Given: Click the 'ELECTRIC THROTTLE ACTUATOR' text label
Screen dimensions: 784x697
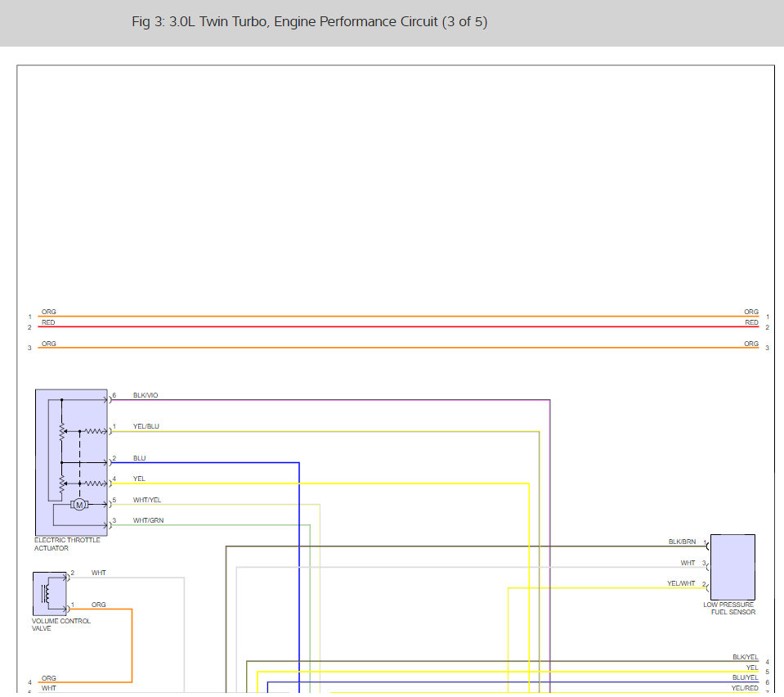Looking at the screenshot, I should (x=67, y=544).
